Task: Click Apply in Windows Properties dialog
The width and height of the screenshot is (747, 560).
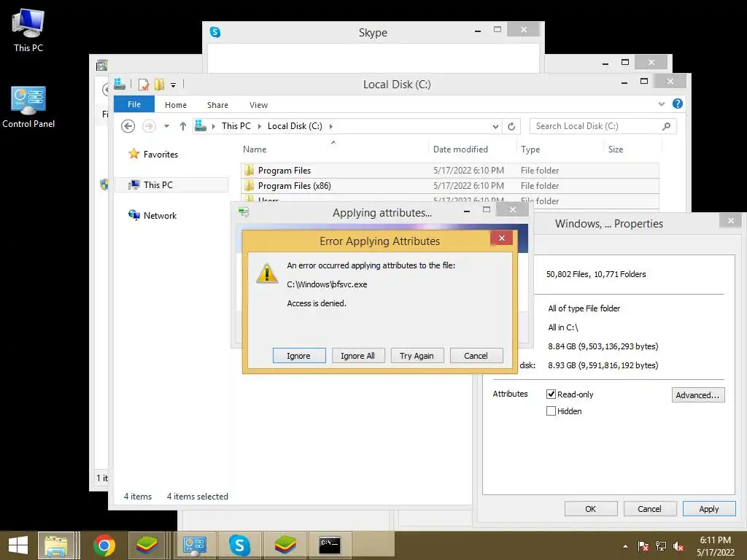Action: [709, 508]
